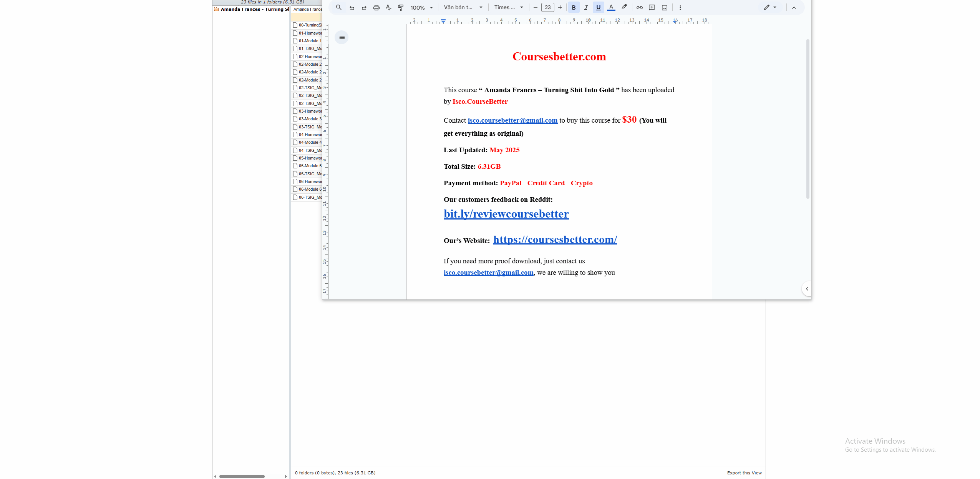The image size is (980, 479).
Task: Activate the paint format tool
Action: (401, 8)
